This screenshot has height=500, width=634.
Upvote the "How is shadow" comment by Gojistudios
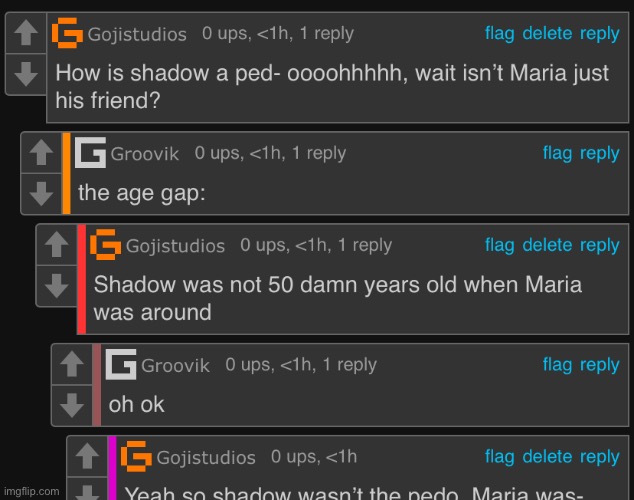26,32
